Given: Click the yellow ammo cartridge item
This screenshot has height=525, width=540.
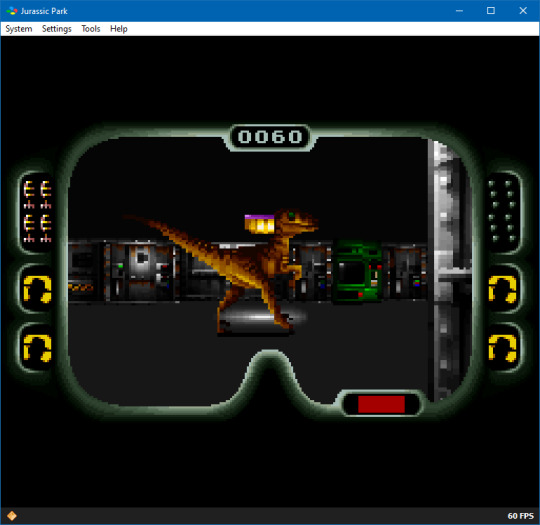Looking at the screenshot, I should click(x=259, y=224).
